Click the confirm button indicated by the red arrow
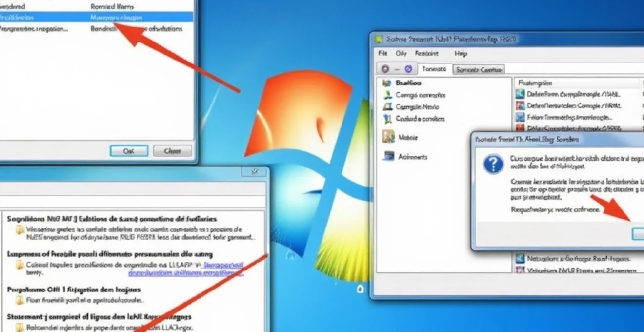This screenshot has width=644, height=332. click(x=638, y=234)
